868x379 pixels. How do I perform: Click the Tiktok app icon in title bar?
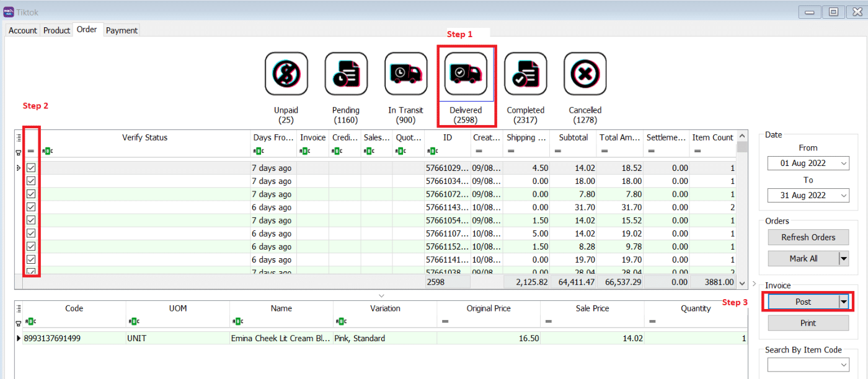[x=9, y=12]
